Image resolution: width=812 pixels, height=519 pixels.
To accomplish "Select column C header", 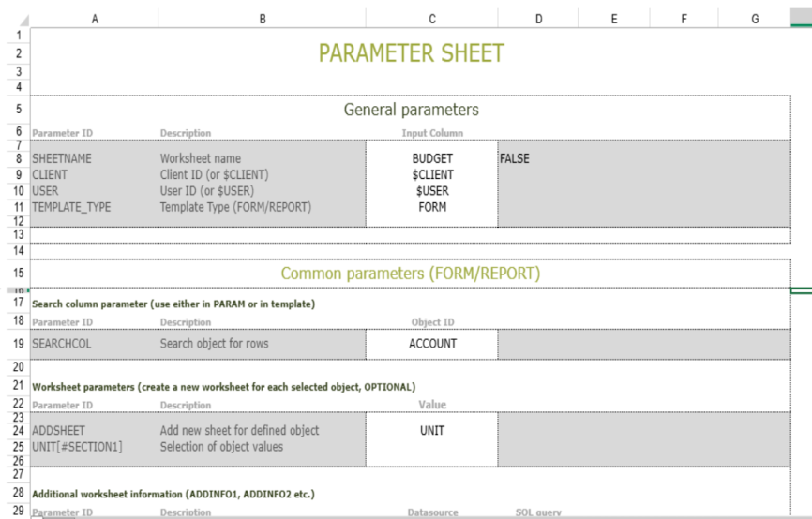I will [x=432, y=19].
